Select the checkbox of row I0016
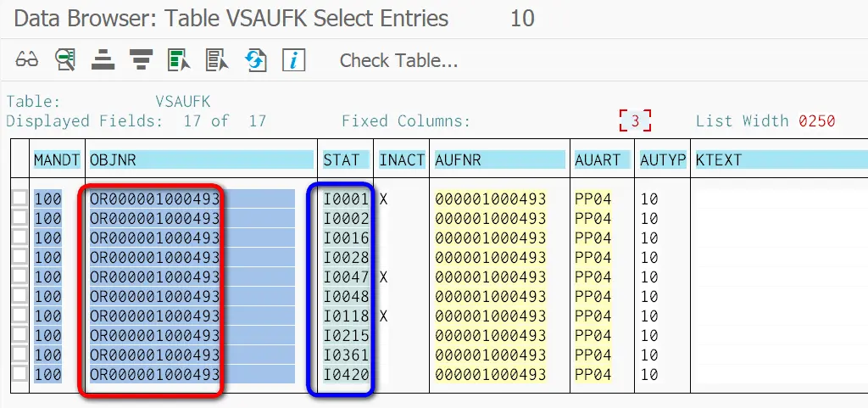The height and width of the screenshot is (408, 868). [20, 237]
